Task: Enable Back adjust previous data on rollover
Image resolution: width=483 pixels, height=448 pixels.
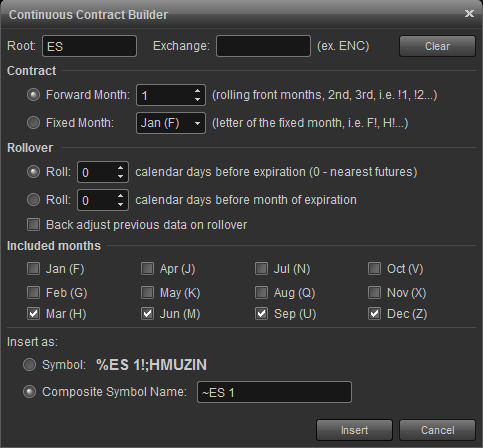Action: tap(33, 224)
